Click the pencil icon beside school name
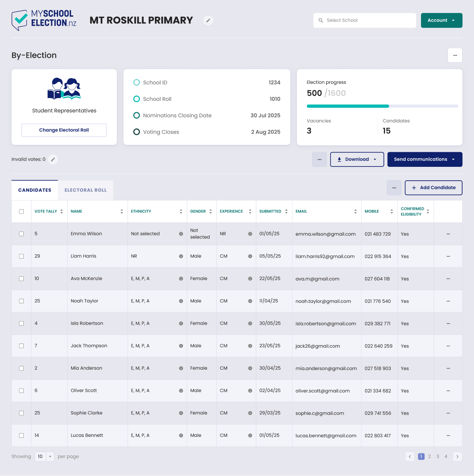Screen dimensions: 474x476 (x=208, y=20)
